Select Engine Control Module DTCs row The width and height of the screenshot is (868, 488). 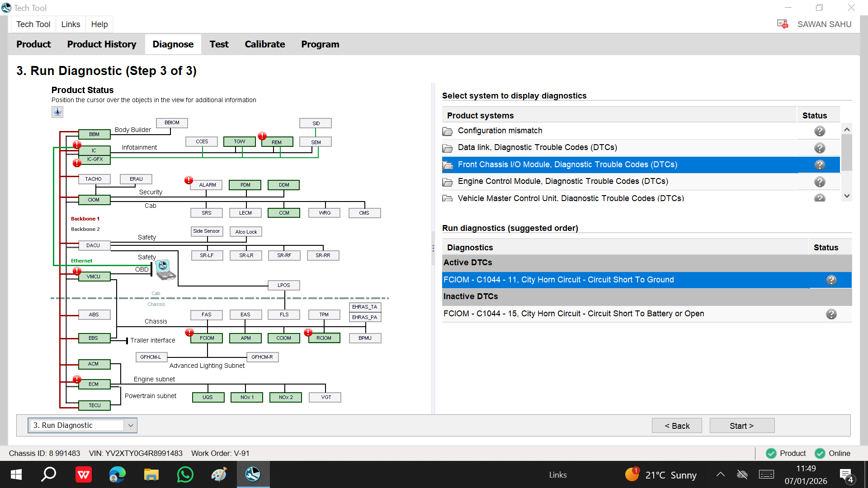[x=641, y=182]
